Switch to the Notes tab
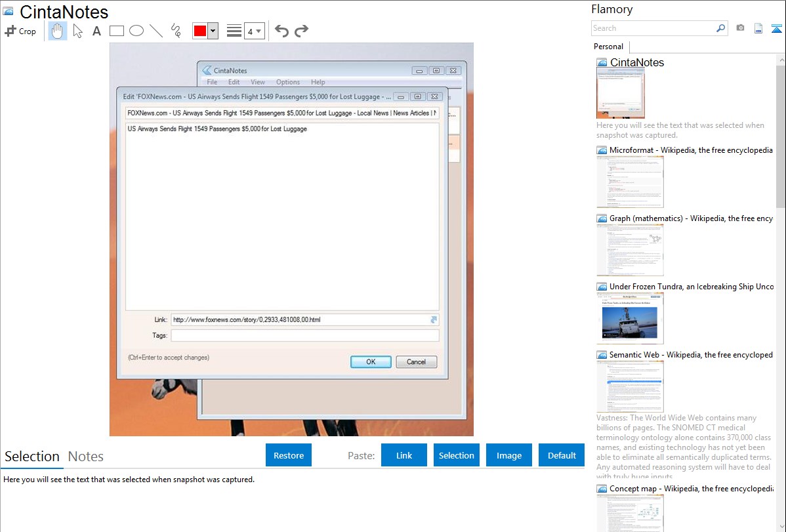 (86, 457)
